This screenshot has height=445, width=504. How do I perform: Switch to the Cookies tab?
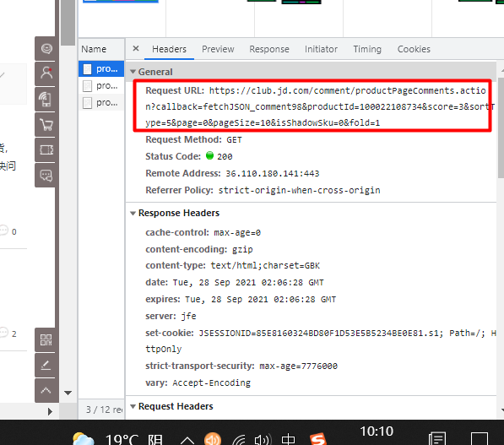[414, 49]
